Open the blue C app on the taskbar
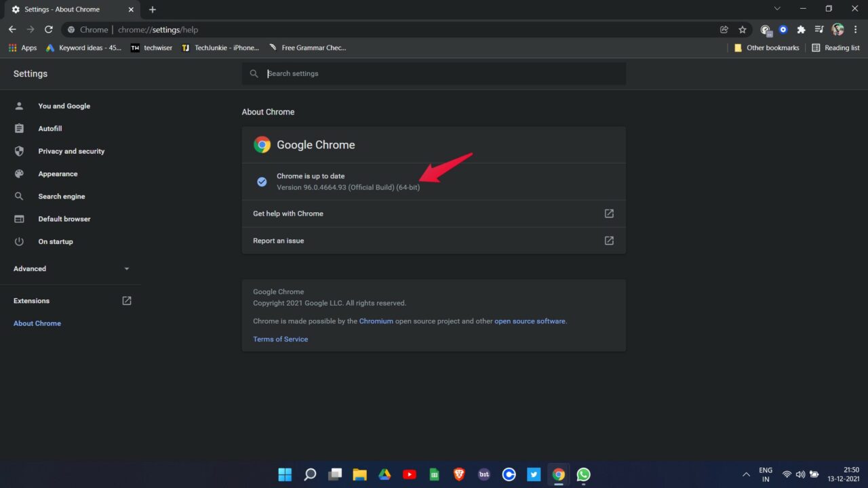This screenshot has width=868, height=488. pyautogui.click(x=509, y=474)
